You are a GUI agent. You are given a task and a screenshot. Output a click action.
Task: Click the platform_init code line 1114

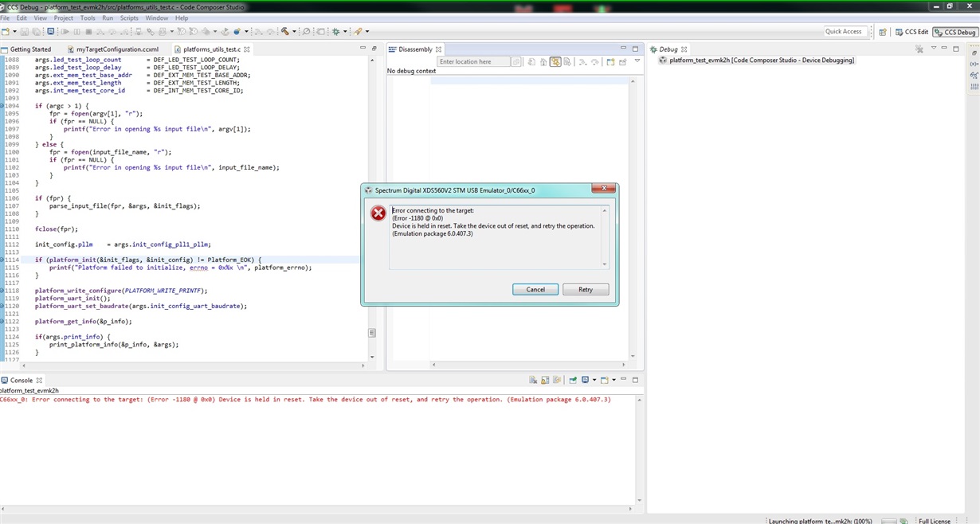coord(148,260)
